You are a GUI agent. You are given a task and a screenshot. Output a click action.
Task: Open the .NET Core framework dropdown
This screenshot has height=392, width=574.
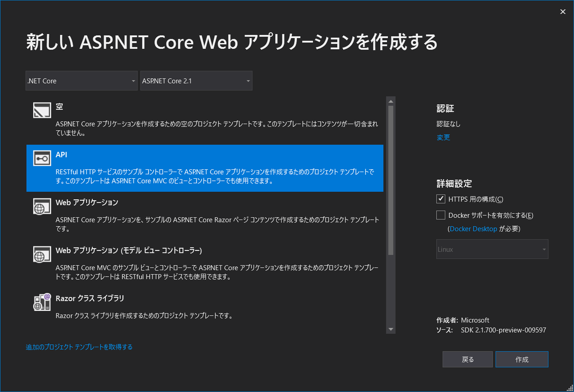click(x=81, y=81)
